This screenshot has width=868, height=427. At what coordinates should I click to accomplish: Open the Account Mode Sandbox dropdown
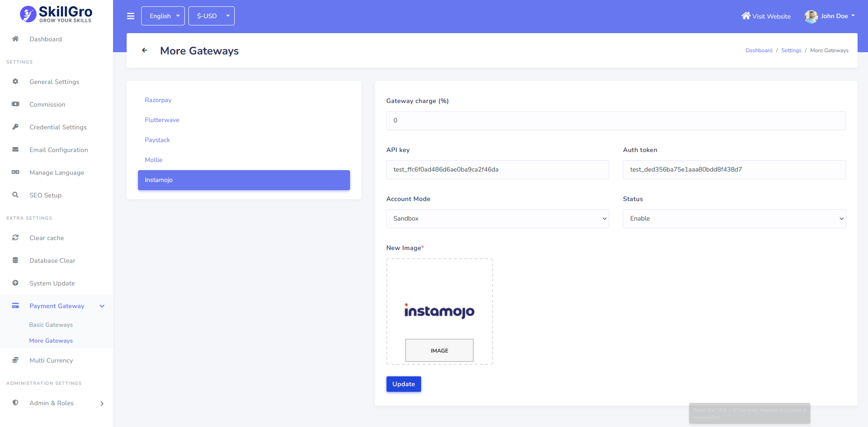point(498,219)
